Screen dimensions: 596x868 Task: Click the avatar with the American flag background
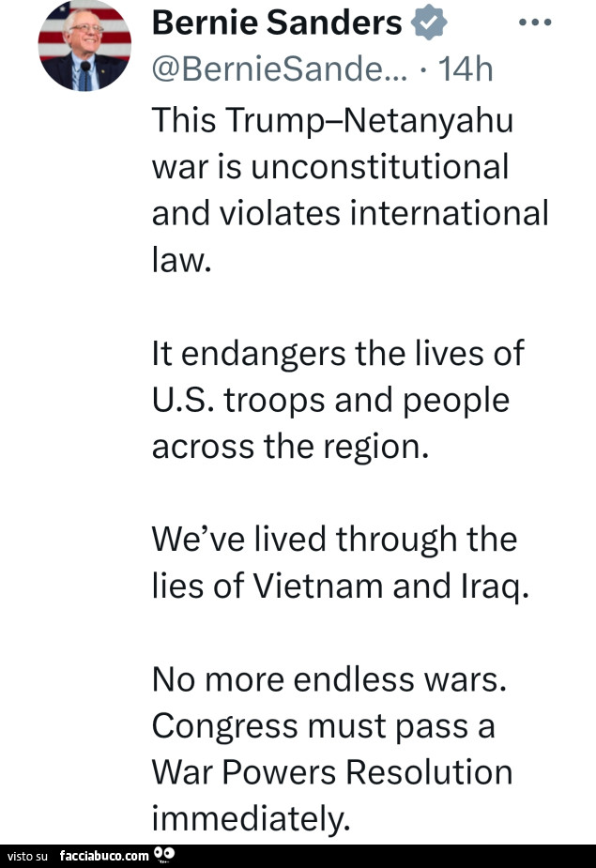pyautogui.click(x=84, y=44)
